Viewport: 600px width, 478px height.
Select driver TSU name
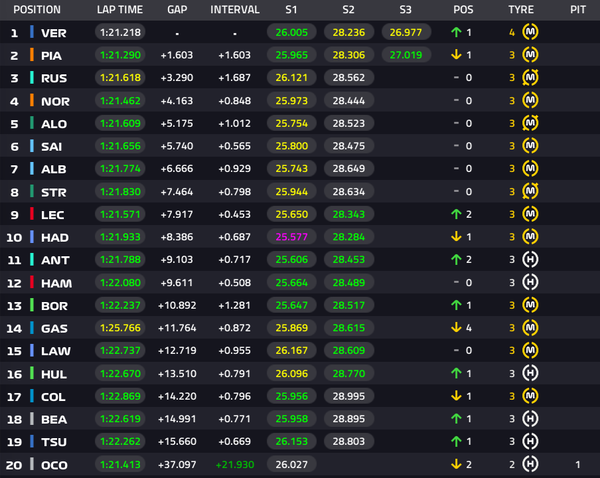[54, 442]
